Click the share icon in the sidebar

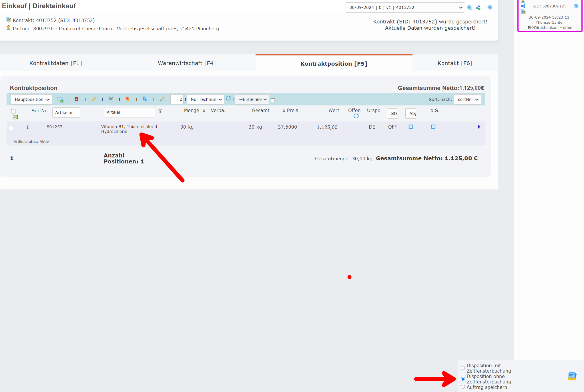[x=523, y=6]
